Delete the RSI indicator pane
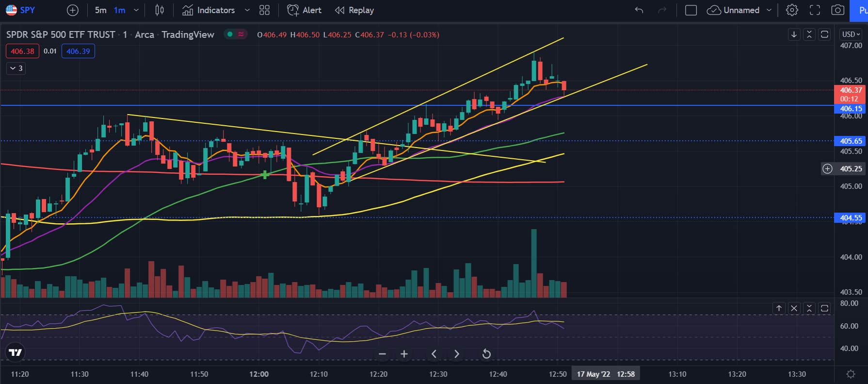Image resolution: width=868 pixels, height=384 pixels. (x=794, y=308)
